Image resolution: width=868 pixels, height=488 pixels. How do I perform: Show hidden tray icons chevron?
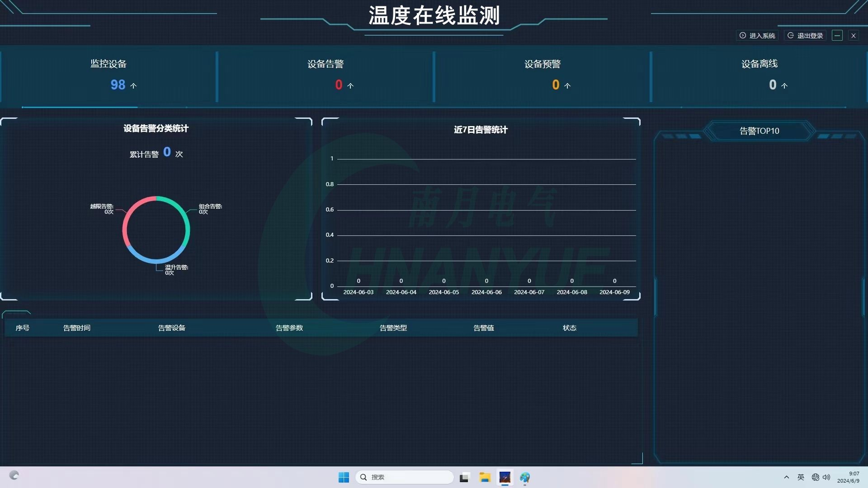click(786, 477)
